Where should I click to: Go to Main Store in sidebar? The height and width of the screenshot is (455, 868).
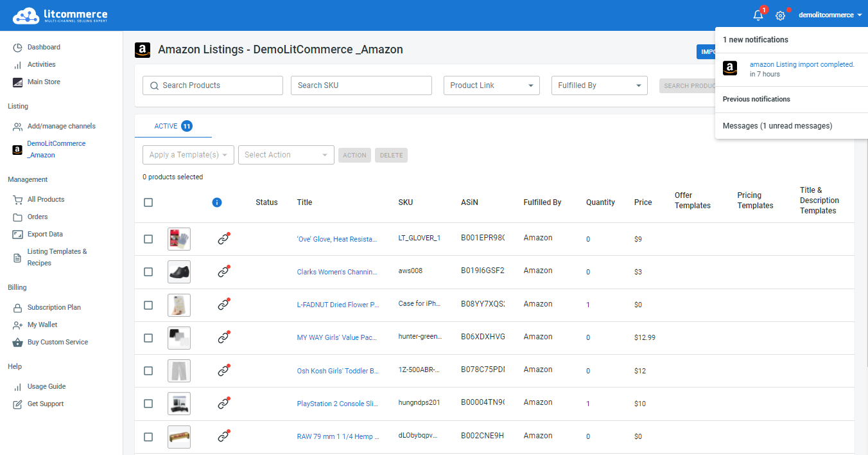(44, 82)
